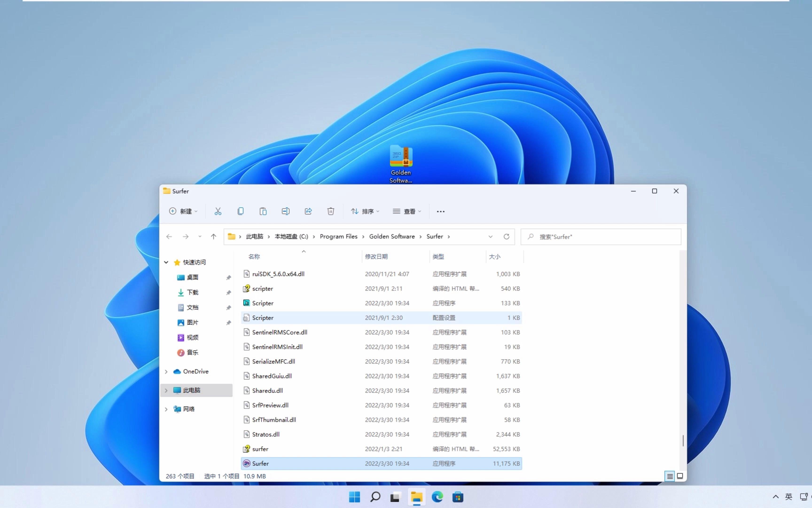This screenshot has width=812, height=508.
Task: Switch to large icons view in status bar
Action: click(680, 476)
